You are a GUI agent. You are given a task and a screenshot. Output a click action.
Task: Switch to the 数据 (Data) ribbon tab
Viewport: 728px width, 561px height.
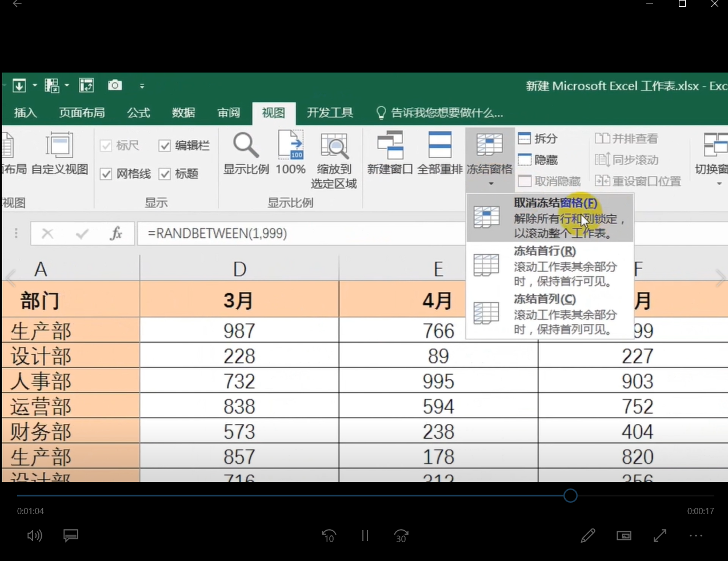coord(183,113)
